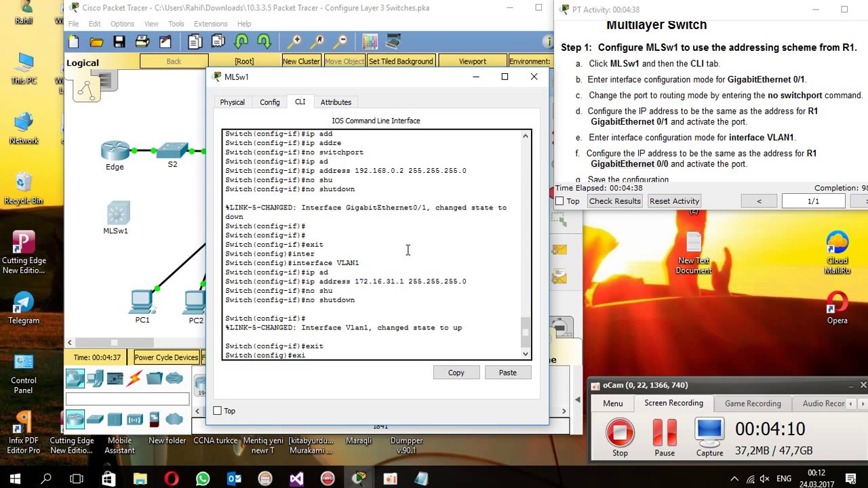Zoom in with the plus magnifier

pyautogui.click(x=294, y=42)
